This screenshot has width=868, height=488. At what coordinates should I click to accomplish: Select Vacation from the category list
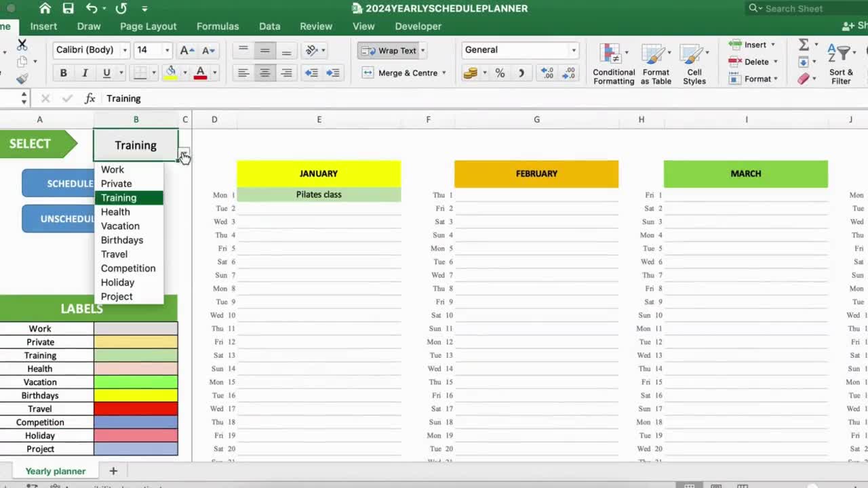(x=120, y=226)
